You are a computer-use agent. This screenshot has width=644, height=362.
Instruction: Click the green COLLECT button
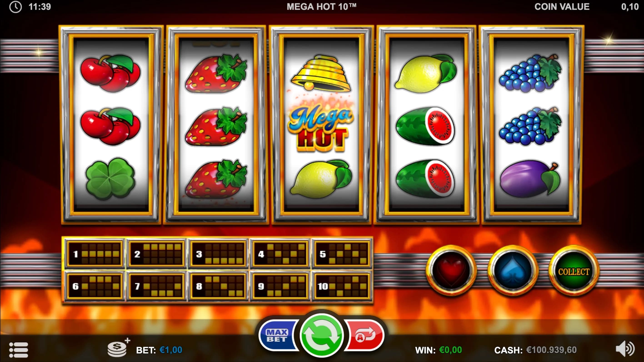click(574, 271)
